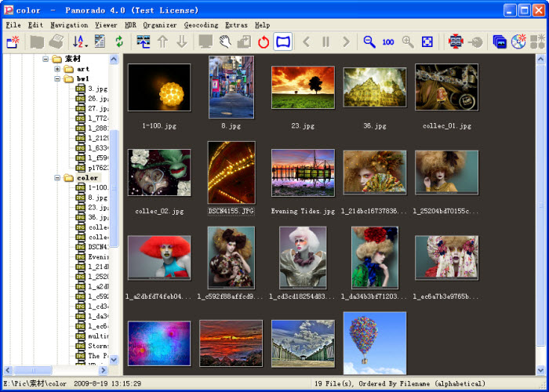Click the full-screen monitor icon
Viewport: 549px width, 392px height.
205,42
